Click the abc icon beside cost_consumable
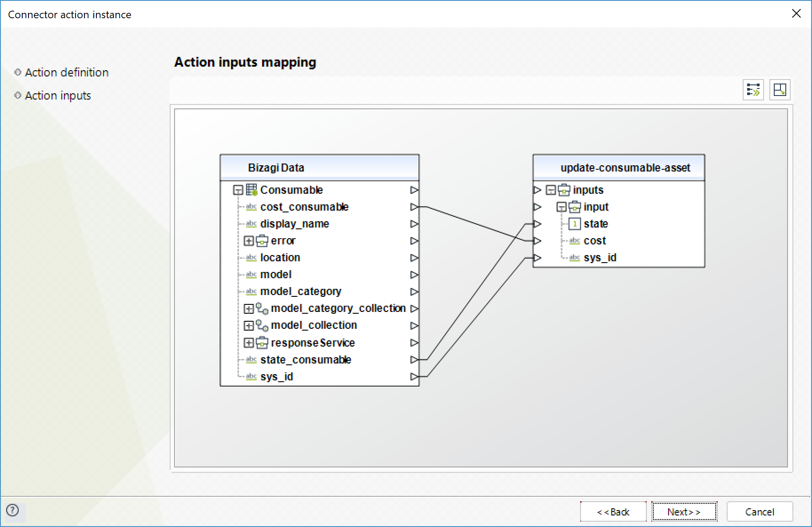812x527 pixels. 251,207
